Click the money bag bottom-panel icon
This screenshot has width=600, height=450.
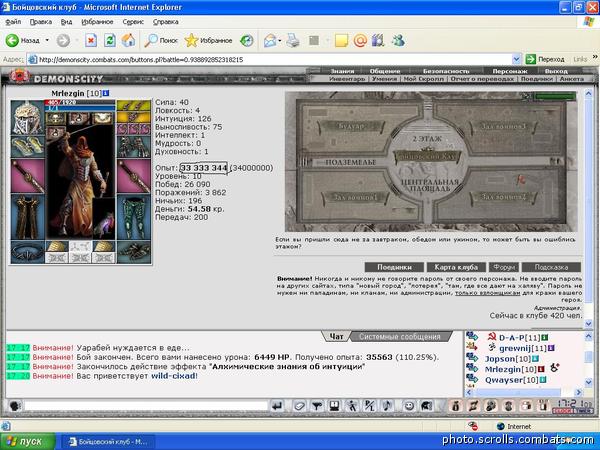[x=456, y=406]
